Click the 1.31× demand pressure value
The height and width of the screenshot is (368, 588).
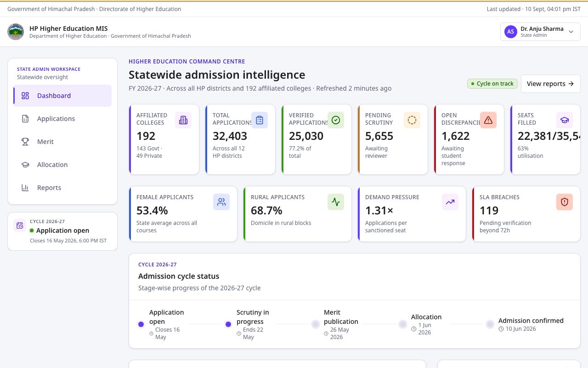pyautogui.click(x=379, y=211)
